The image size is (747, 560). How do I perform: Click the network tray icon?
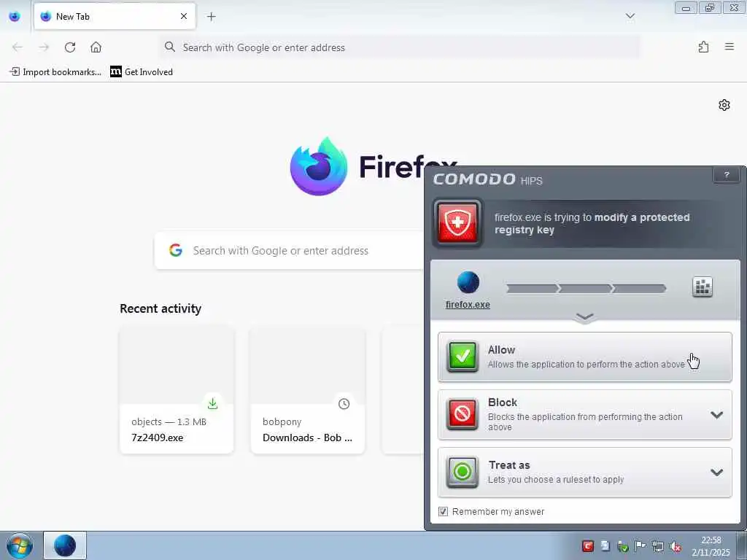(657, 547)
